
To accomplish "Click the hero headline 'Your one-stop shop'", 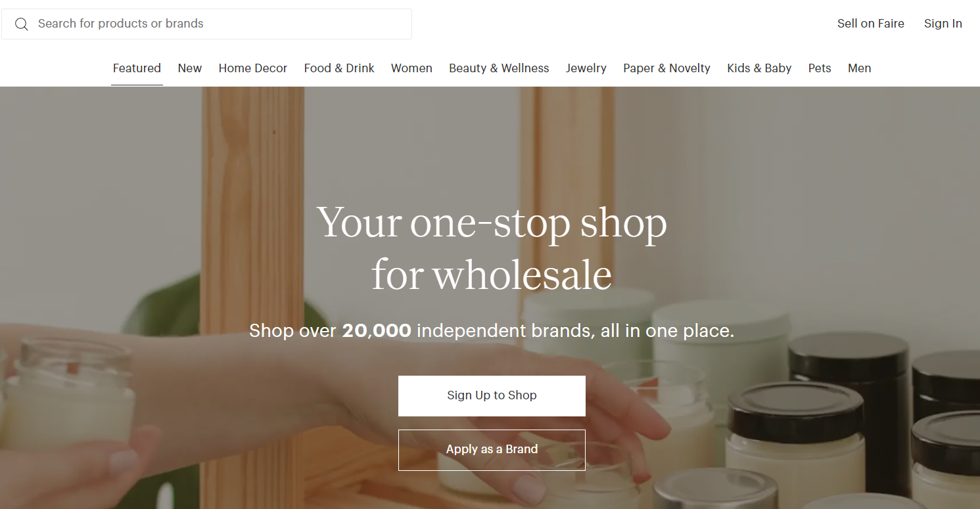I will pyautogui.click(x=492, y=223).
